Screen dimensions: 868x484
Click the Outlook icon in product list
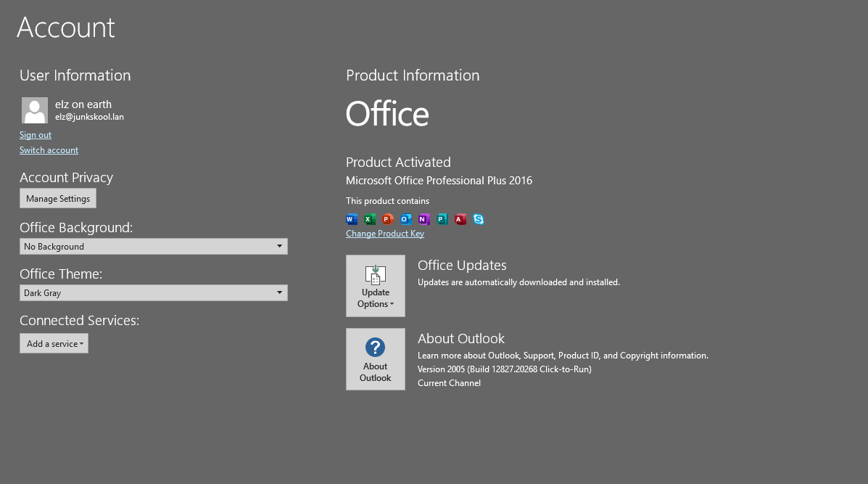tap(406, 219)
